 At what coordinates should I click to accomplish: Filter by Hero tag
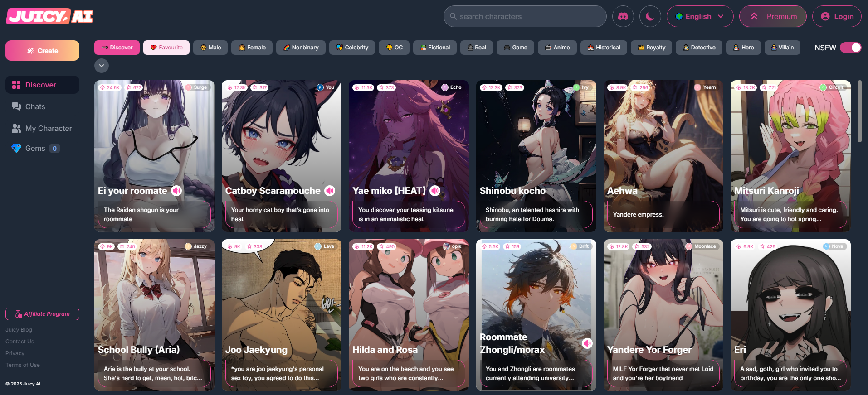click(743, 48)
